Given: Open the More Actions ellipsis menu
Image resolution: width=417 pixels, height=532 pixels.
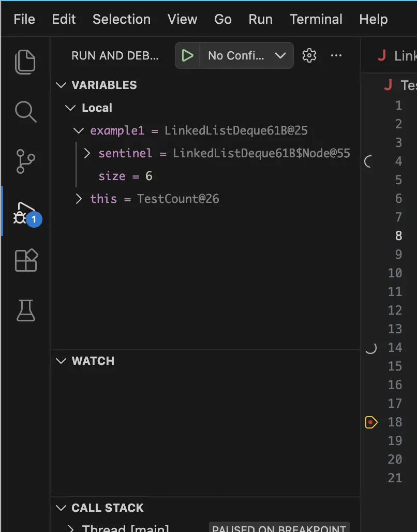Looking at the screenshot, I should [x=336, y=55].
